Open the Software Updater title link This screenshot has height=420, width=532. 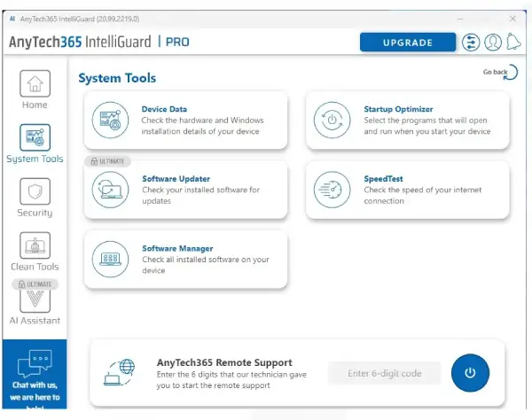pyautogui.click(x=176, y=179)
